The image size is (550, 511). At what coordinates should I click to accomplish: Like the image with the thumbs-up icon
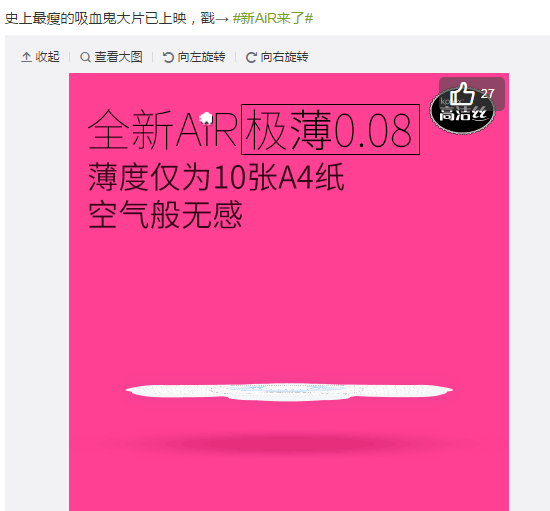pyautogui.click(x=462, y=94)
